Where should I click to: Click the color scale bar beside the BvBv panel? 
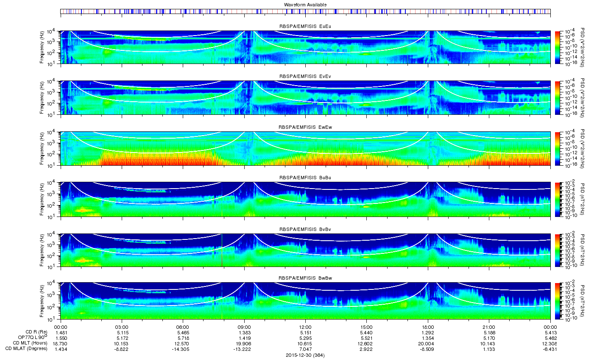click(558, 250)
